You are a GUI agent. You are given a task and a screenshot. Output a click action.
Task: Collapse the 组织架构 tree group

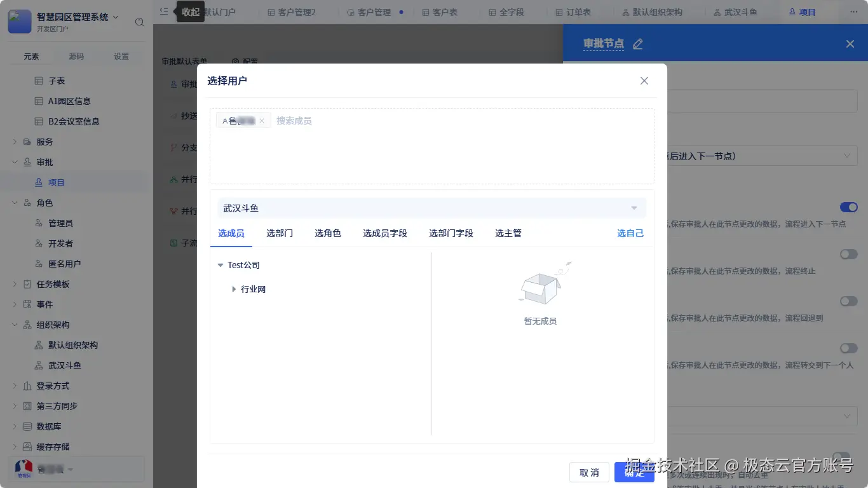[15, 325]
